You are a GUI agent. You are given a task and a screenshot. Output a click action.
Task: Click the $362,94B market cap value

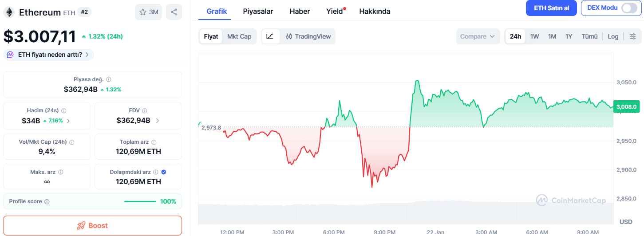(x=80, y=89)
